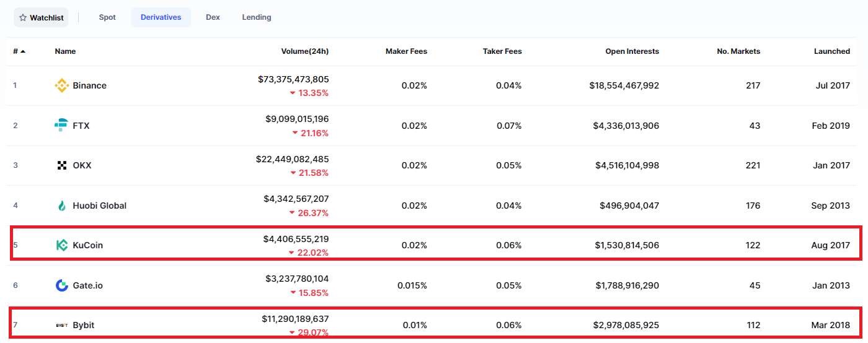Sort by Launched column header

coord(832,51)
